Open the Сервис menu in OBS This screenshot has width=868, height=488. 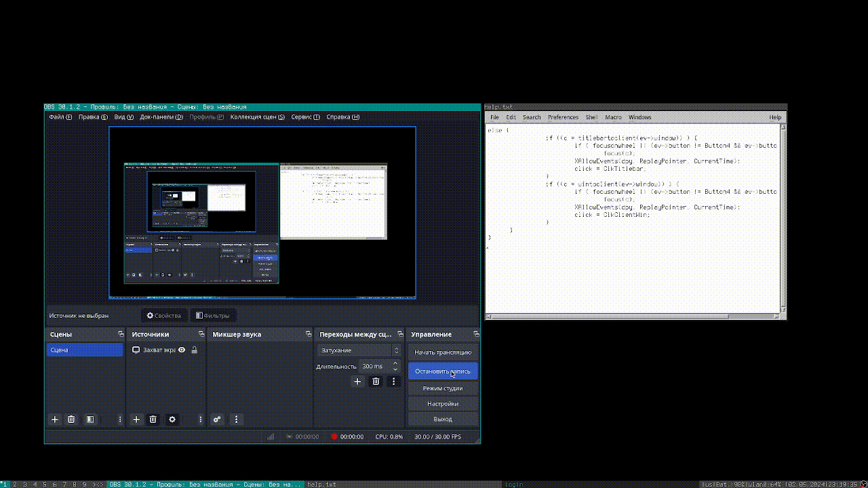pyautogui.click(x=305, y=117)
